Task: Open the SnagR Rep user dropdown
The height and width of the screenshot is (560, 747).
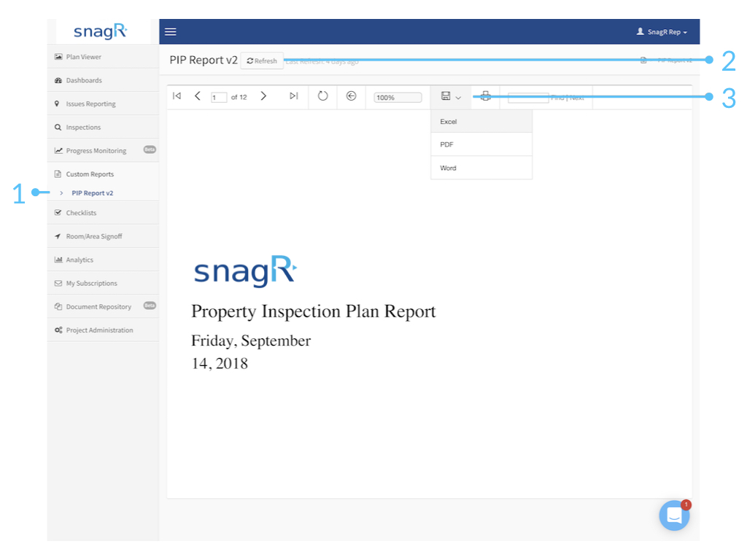Action: tap(662, 32)
